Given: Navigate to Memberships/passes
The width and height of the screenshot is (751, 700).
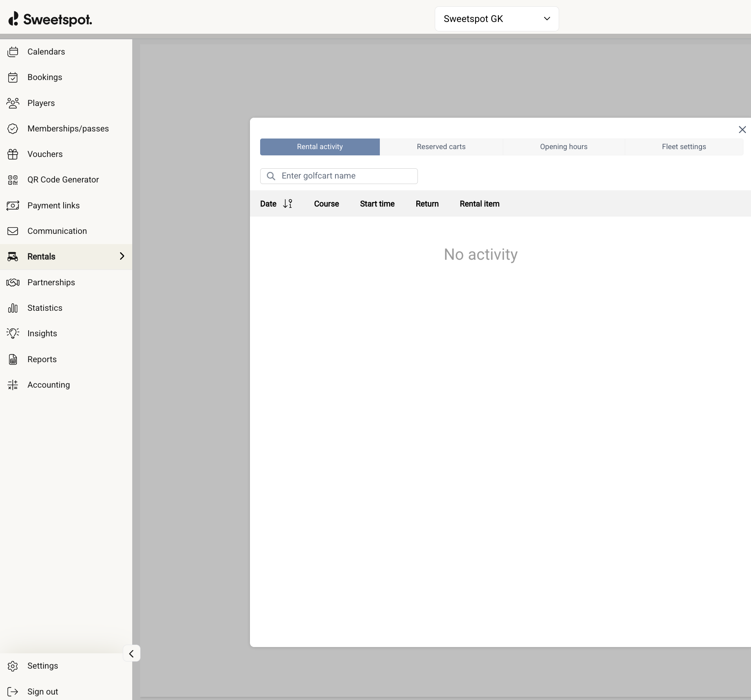Looking at the screenshot, I should pos(66,129).
